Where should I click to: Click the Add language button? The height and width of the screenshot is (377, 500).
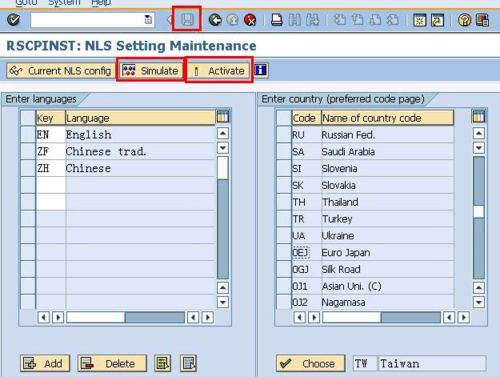45,363
